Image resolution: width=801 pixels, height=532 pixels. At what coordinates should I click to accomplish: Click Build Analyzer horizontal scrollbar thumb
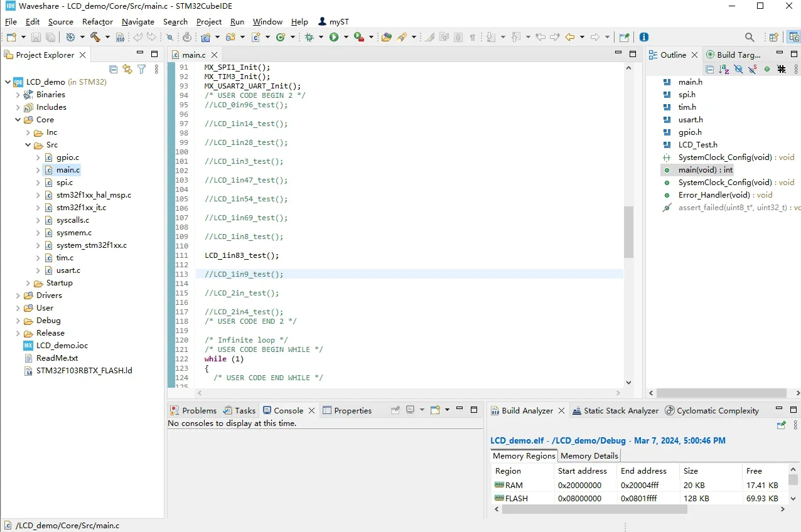pyautogui.click(x=594, y=509)
